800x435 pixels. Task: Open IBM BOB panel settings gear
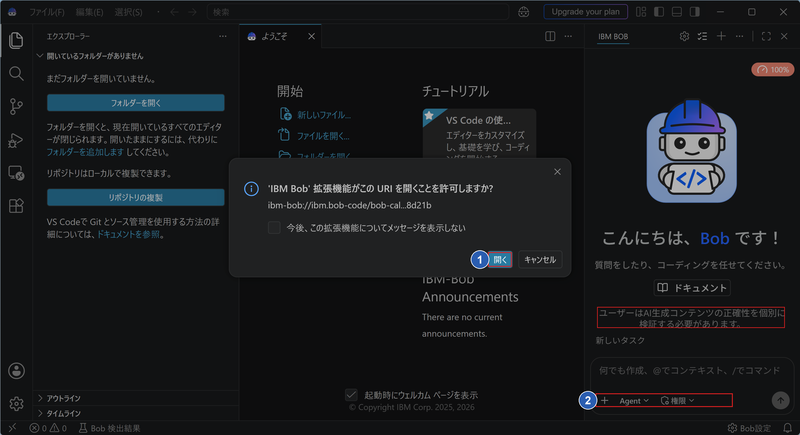[x=684, y=36]
